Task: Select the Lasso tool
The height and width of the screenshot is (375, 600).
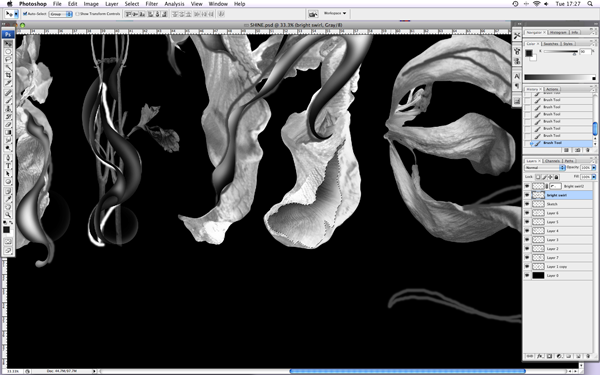Action: pos(8,59)
